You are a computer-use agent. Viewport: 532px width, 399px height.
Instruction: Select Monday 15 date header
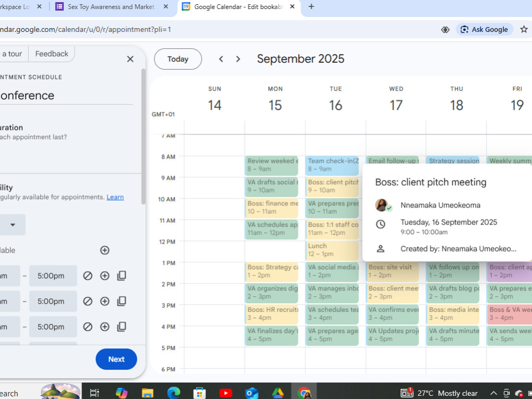pos(275,105)
